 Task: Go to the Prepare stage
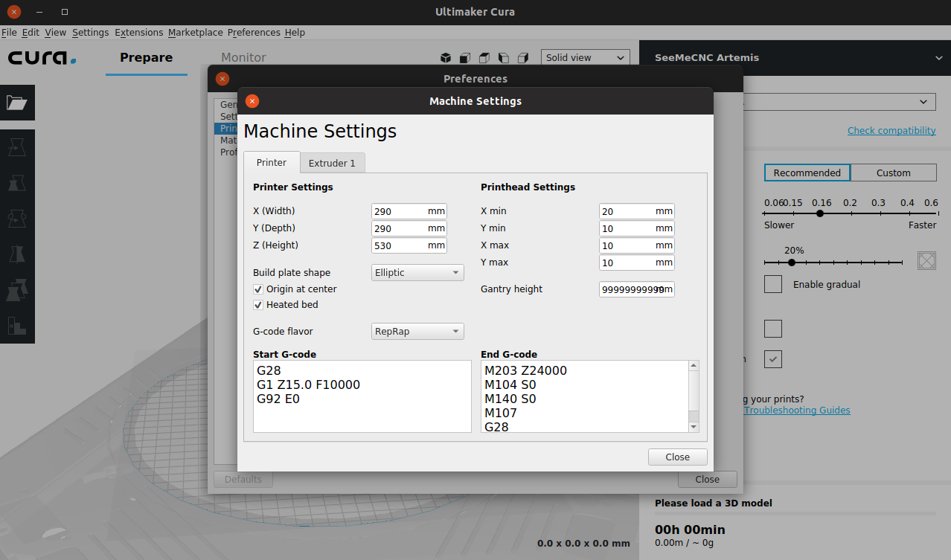(x=146, y=57)
